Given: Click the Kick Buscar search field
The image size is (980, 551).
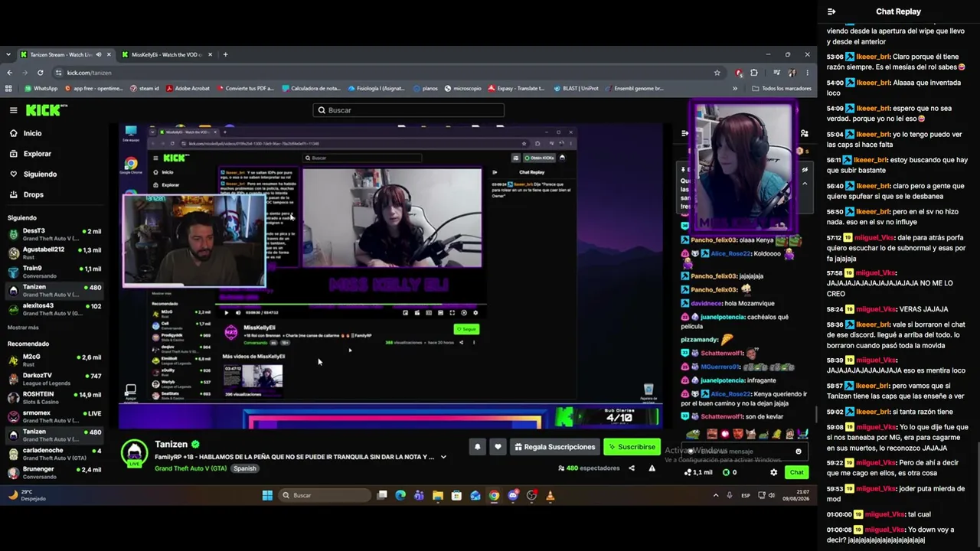Looking at the screenshot, I should coord(408,110).
